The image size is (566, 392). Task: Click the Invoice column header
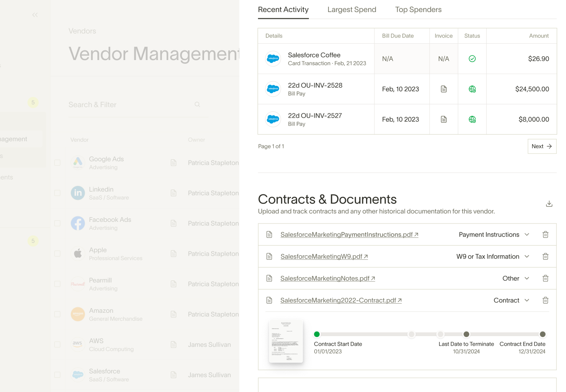pyautogui.click(x=444, y=36)
